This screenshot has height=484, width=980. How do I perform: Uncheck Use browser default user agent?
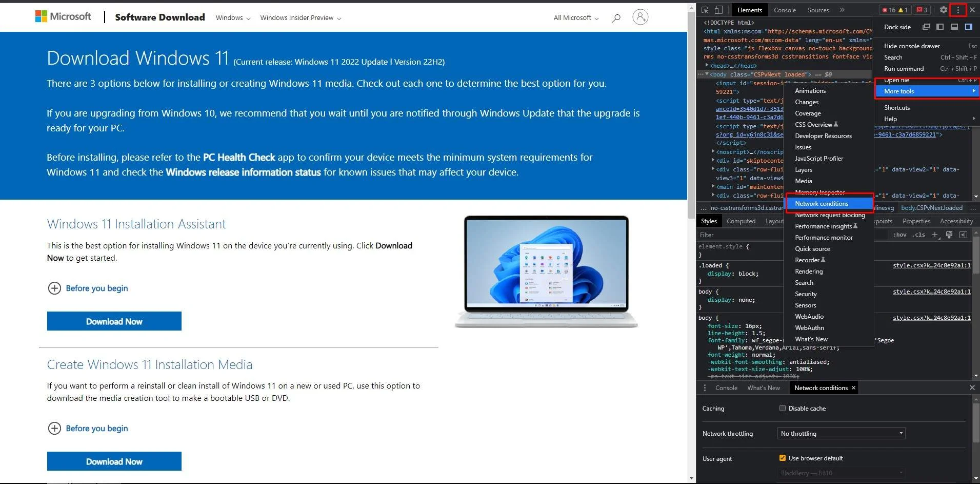[783, 458]
